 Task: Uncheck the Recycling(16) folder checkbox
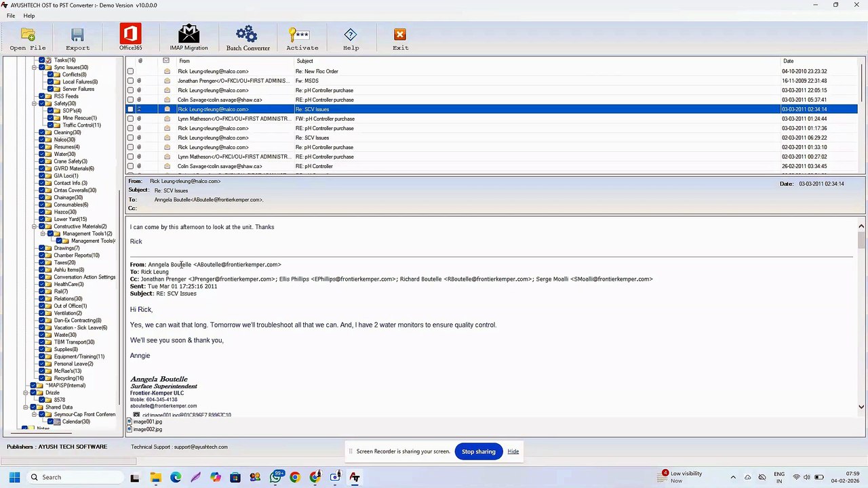(x=42, y=378)
